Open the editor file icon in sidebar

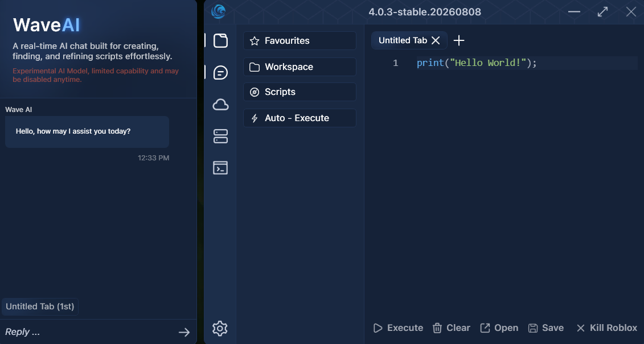coord(220,40)
